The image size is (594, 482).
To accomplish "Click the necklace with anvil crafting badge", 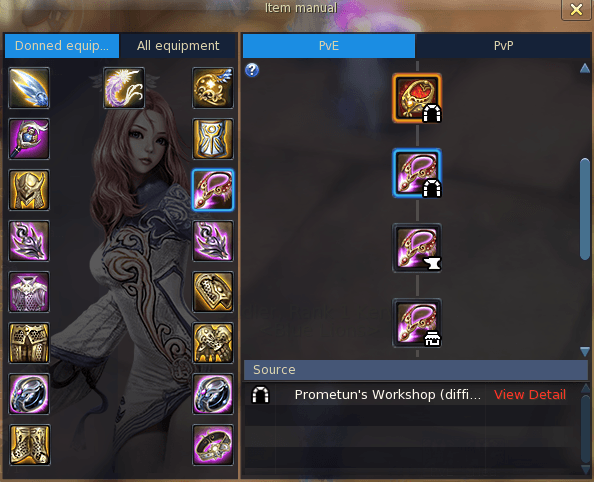I will (417, 248).
